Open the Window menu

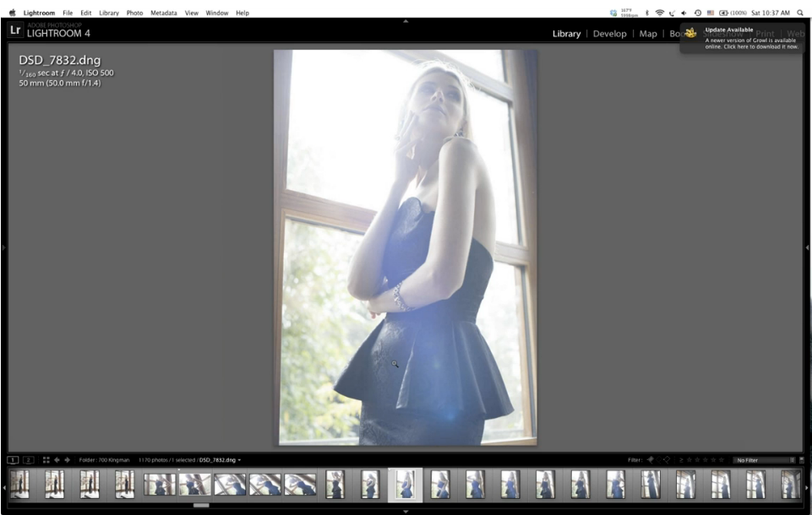point(217,13)
